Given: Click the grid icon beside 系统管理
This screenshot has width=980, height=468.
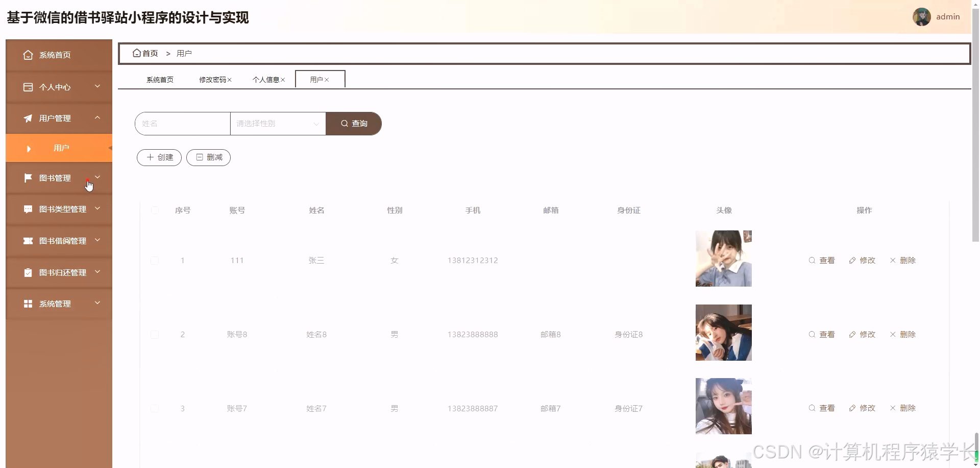Looking at the screenshot, I should [x=28, y=304].
